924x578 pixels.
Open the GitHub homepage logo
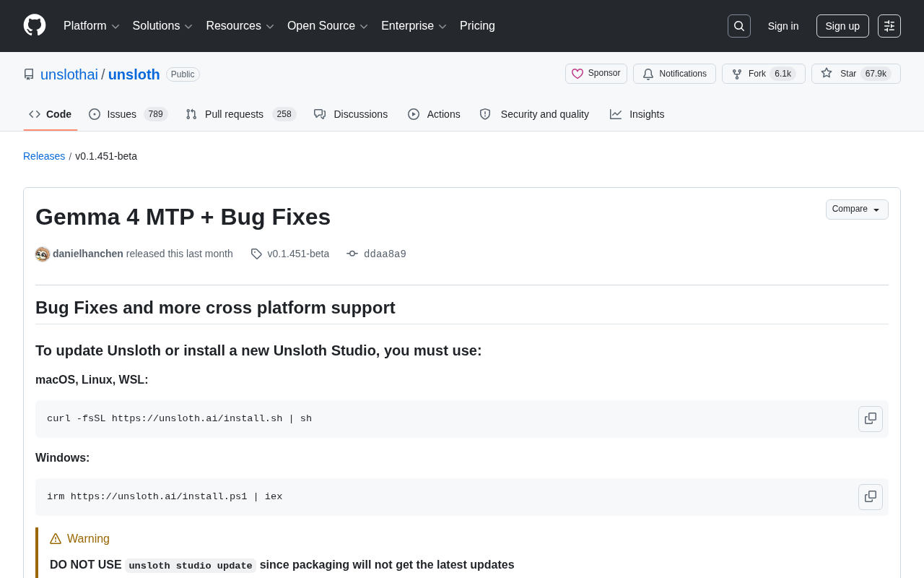coord(35,25)
